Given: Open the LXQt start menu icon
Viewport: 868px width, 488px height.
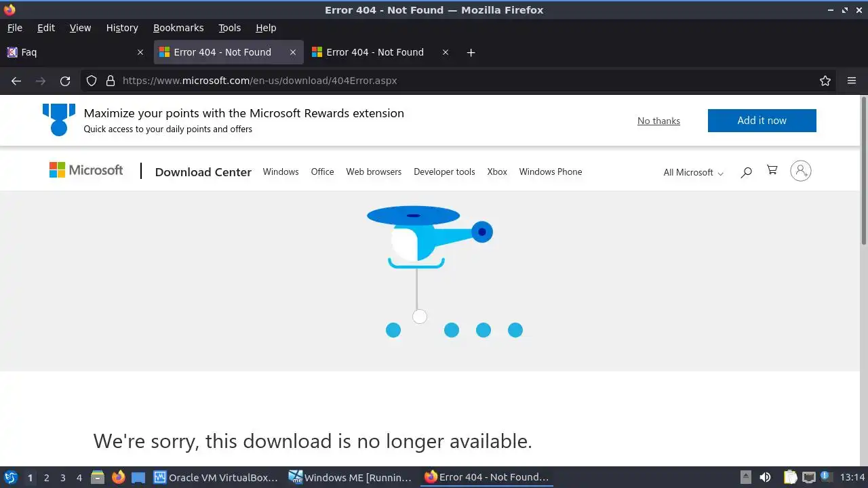Looking at the screenshot, I should coord(10,477).
